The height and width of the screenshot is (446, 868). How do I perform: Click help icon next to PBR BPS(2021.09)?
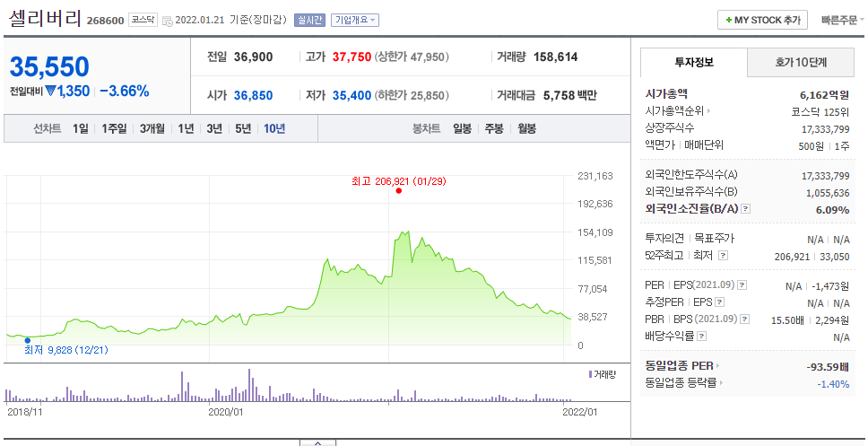click(x=745, y=319)
